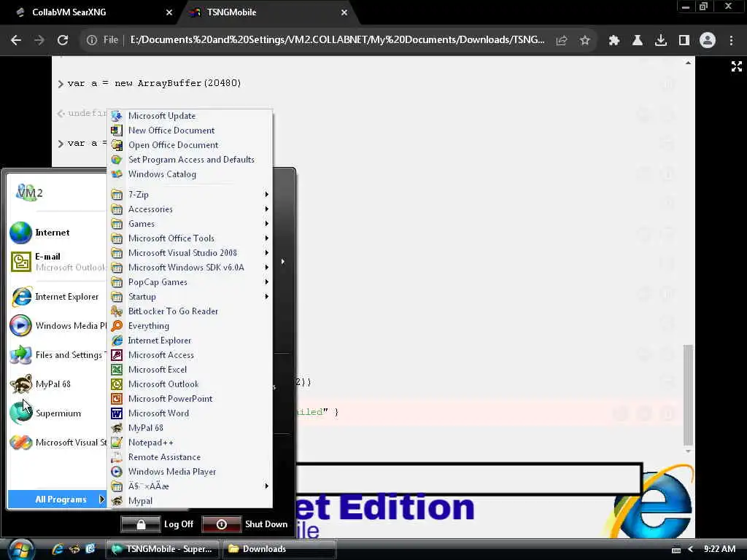Click the Shut Down button
Viewport: 747px width, 560px height.
[245, 524]
